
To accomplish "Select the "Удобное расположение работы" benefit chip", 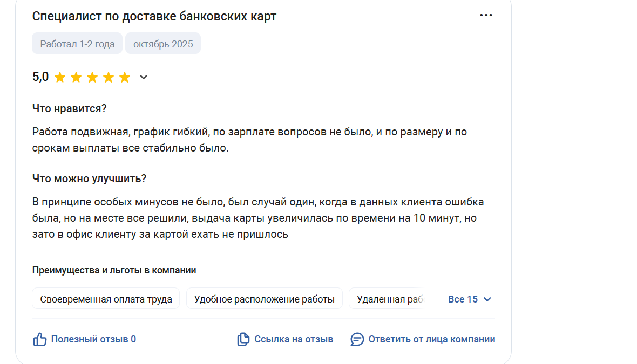I will 265,299.
